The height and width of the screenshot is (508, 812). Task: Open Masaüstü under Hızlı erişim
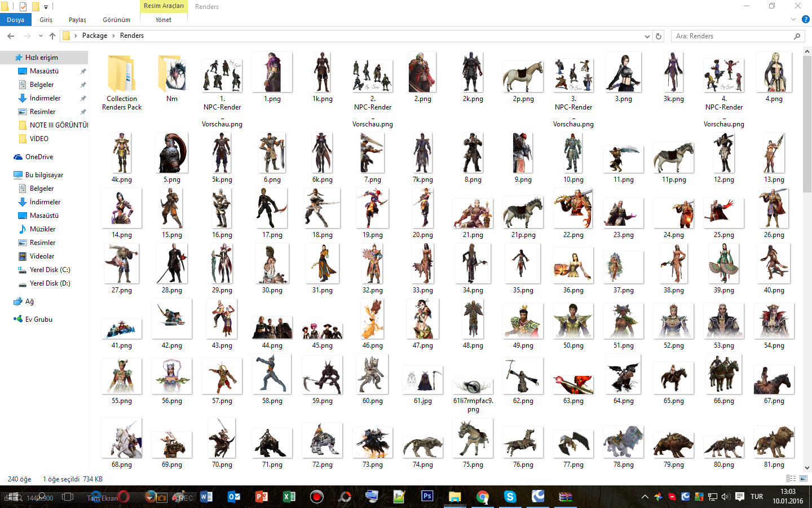[44, 71]
